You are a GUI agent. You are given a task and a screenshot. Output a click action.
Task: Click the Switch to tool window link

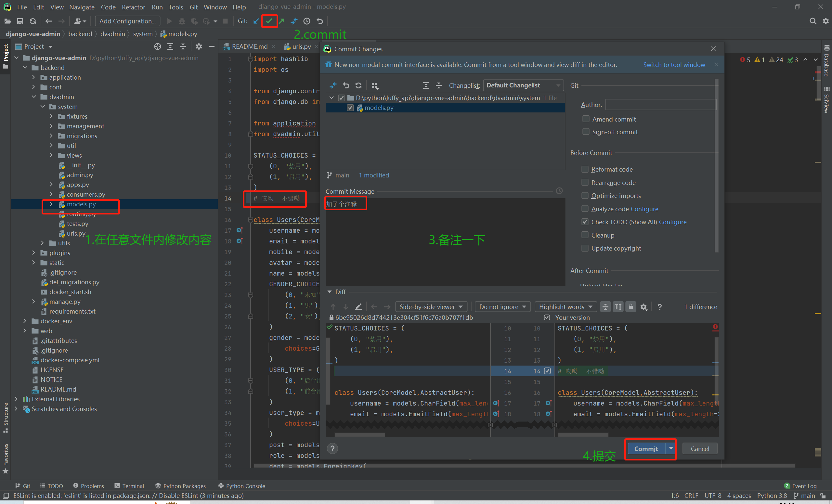tap(674, 65)
